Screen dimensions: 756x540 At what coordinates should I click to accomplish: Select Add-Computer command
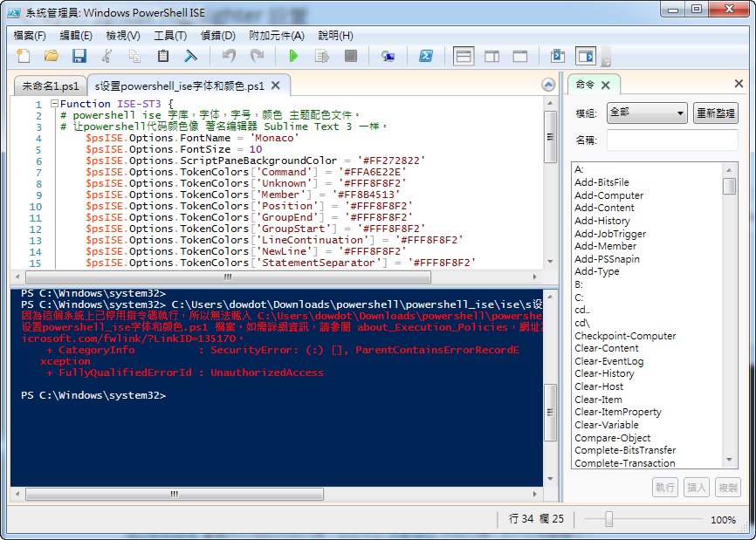(608, 195)
